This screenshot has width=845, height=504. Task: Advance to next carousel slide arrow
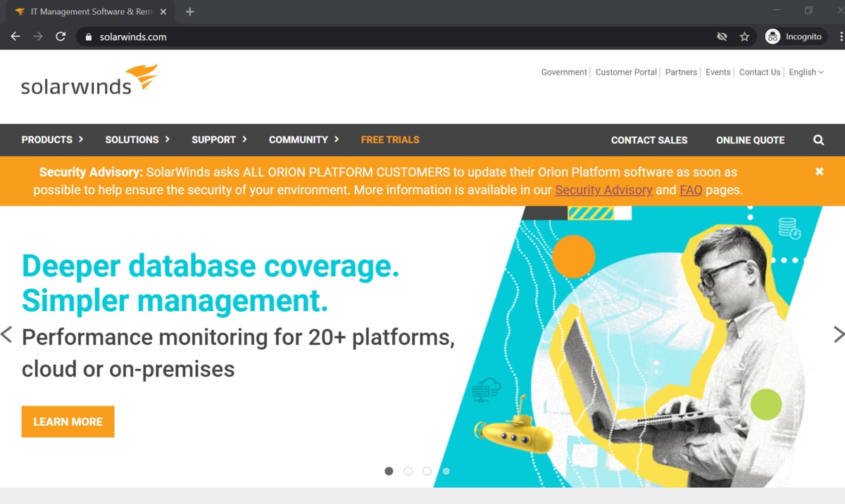pos(838,334)
